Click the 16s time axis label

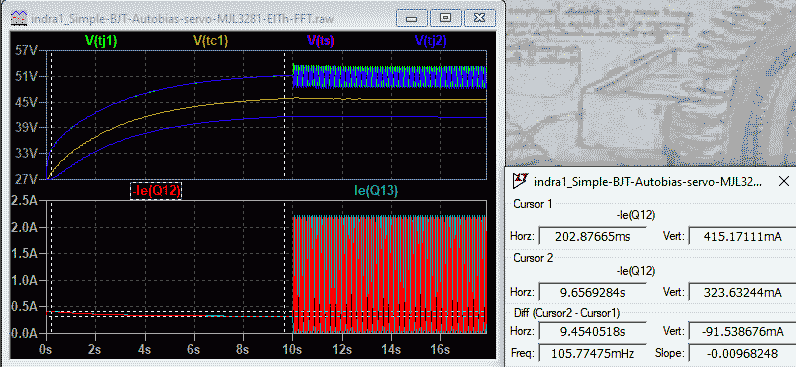click(440, 350)
